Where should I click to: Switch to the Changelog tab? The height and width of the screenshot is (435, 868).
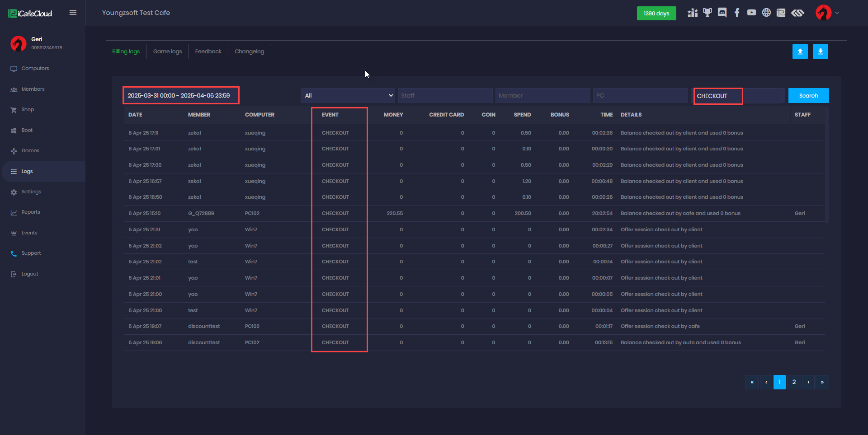tap(249, 51)
